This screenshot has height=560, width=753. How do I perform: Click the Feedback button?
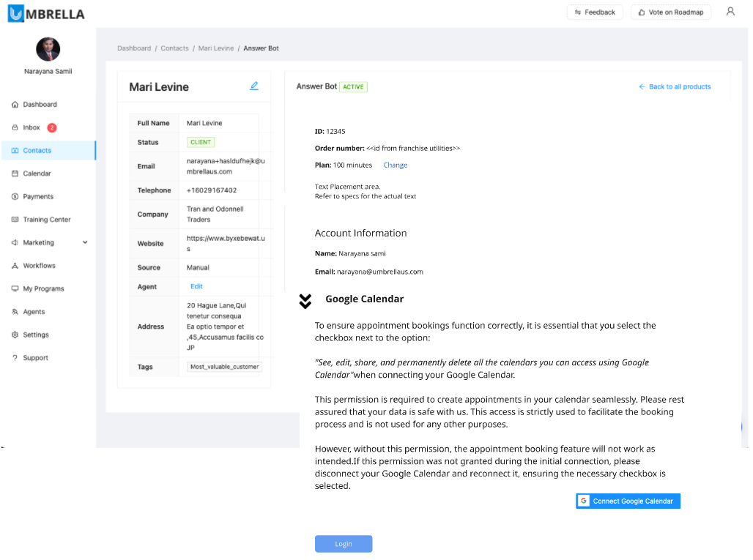595,12
